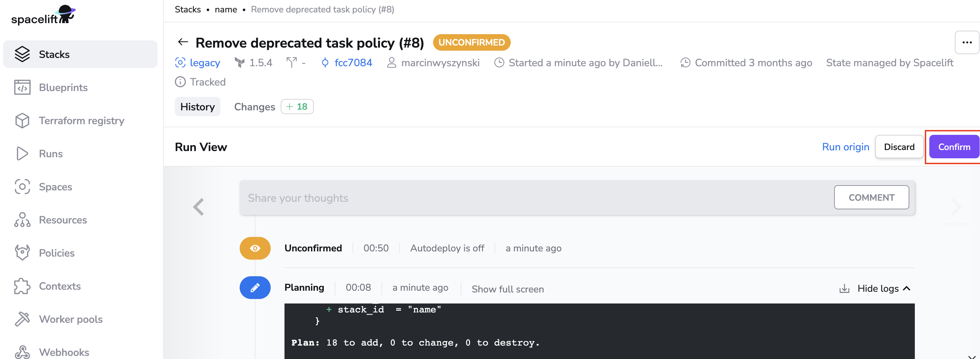Navigate to Spaces in sidebar

56,187
